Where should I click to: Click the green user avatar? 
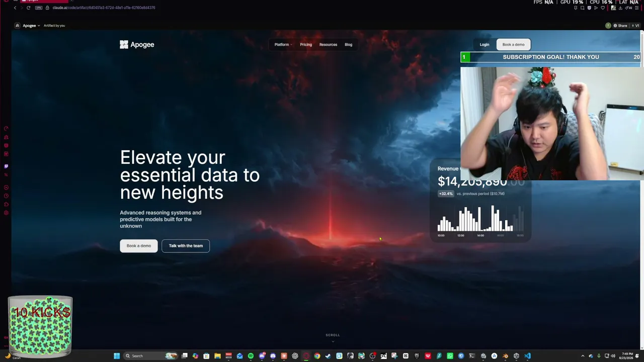[x=608, y=26]
